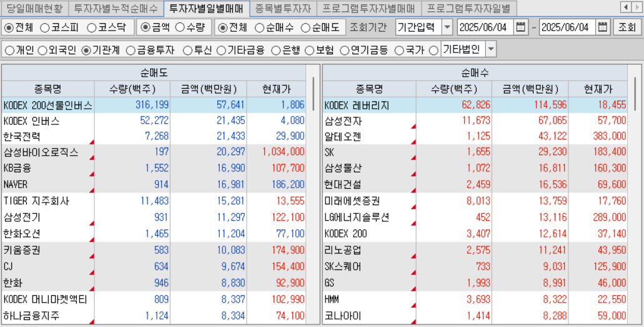644x327 pixels.
Task: Sort 순매수 table by 현재가 header
Action: pos(598,89)
